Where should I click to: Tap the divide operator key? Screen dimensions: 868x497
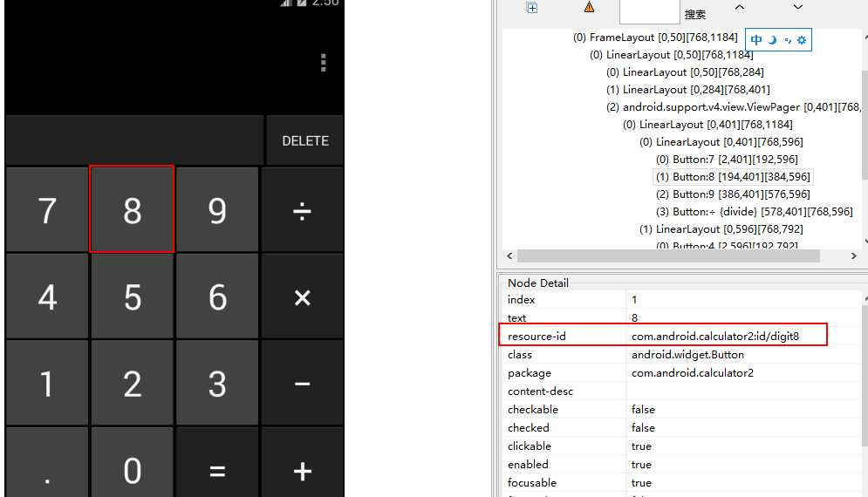[302, 210]
